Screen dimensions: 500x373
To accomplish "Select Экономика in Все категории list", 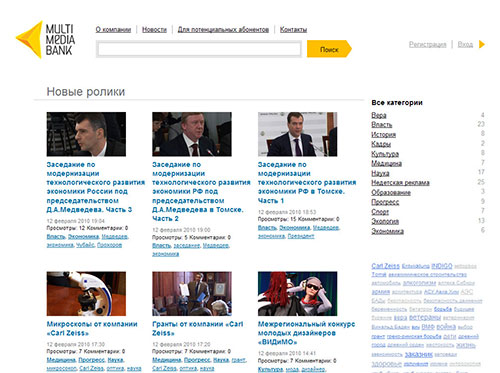I will (387, 231).
